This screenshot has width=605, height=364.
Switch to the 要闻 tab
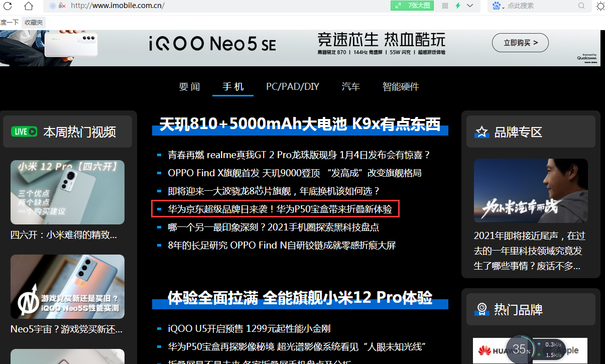point(189,86)
